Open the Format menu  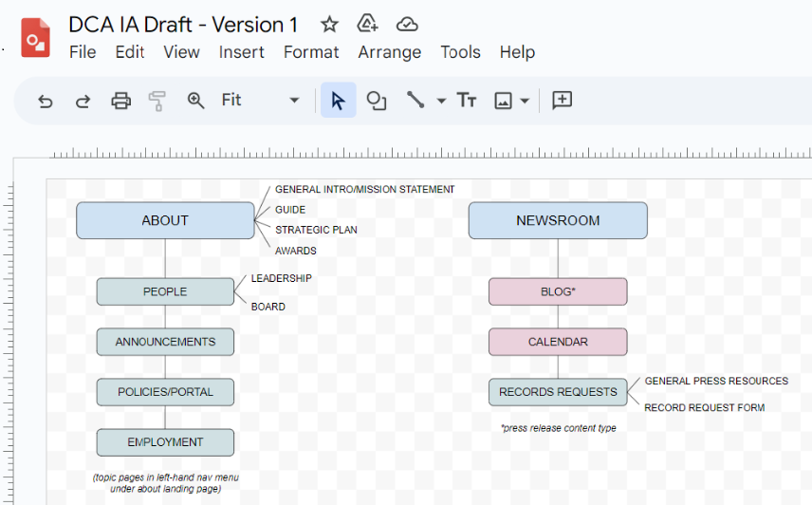(311, 52)
